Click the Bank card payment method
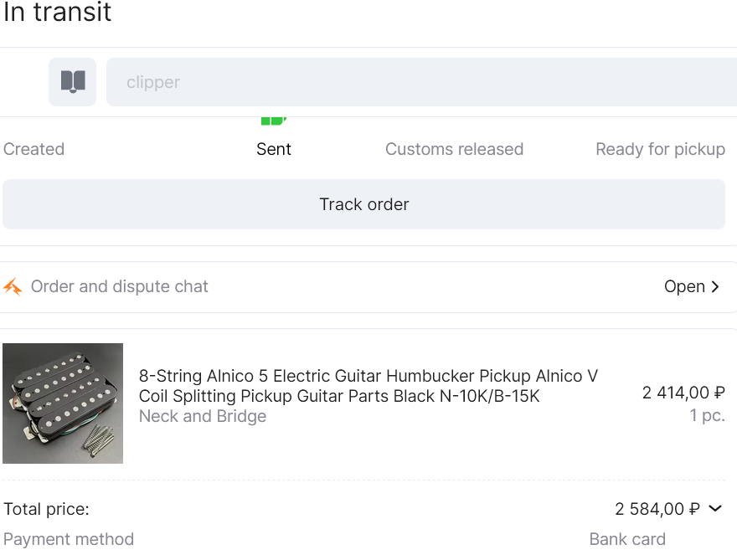The image size is (737, 560). pos(627,539)
